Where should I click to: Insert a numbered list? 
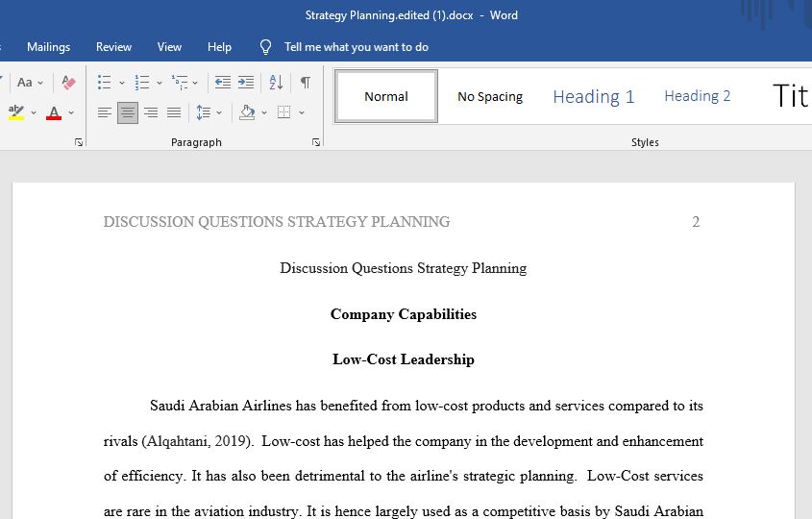[x=142, y=83]
